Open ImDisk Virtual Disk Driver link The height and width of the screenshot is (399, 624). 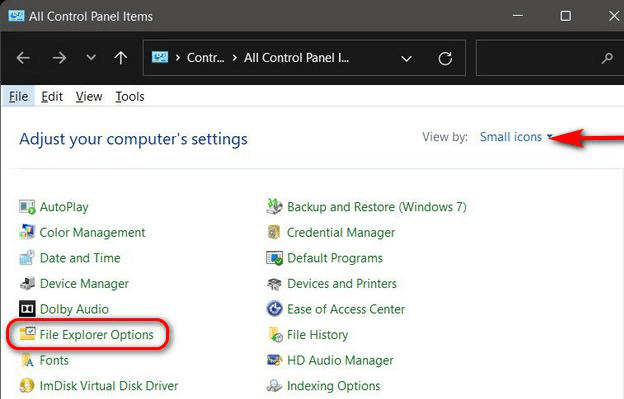[109, 385]
